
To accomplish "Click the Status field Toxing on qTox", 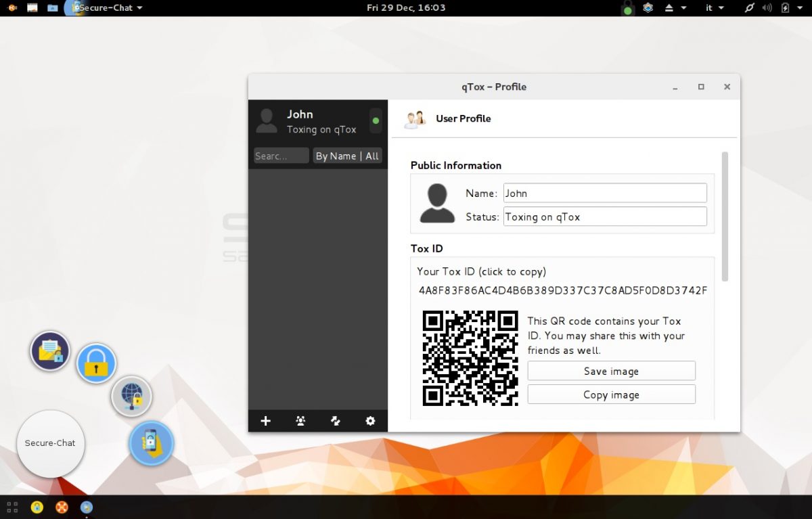I will (x=605, y=217).
